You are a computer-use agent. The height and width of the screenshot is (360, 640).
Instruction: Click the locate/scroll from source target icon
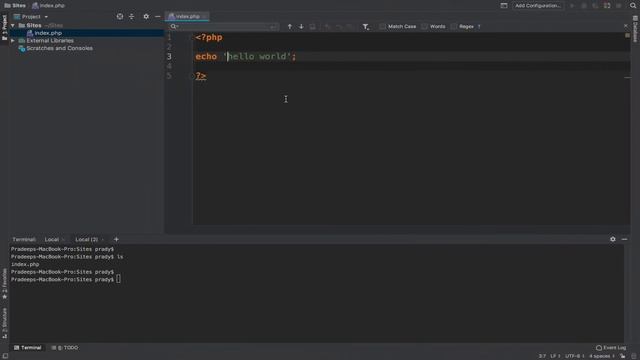pos(120,17)
